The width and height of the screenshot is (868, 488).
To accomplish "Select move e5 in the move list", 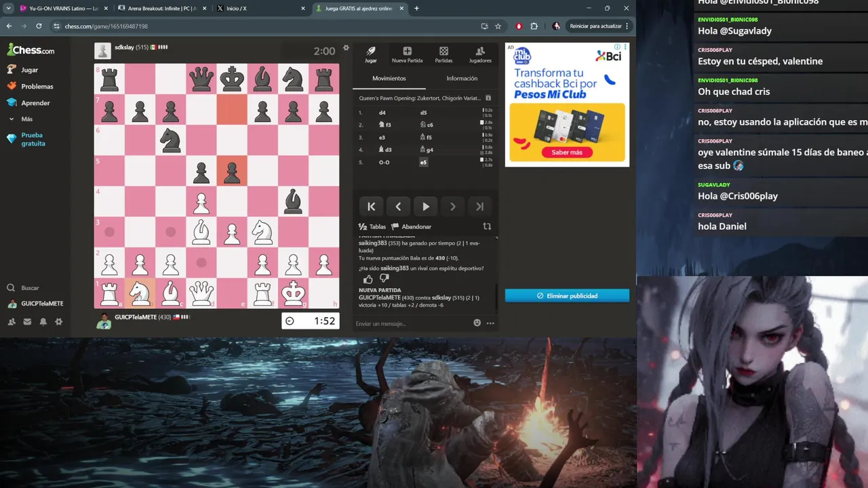I will coord(423,163).
